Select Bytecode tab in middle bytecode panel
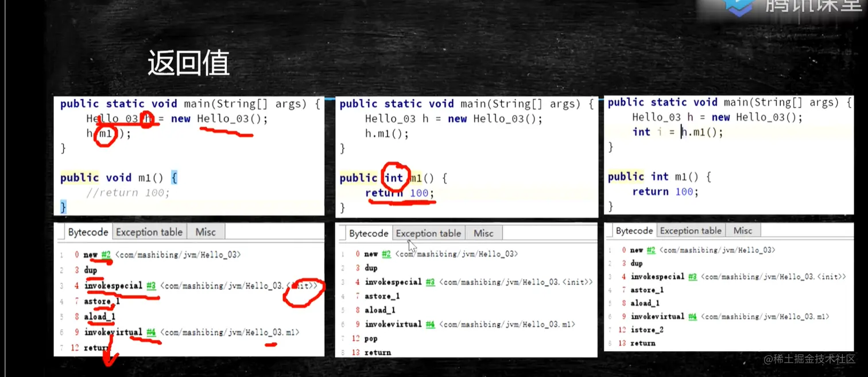Image resolution: width=868 pixels, height=377 pixels. (x=369, y=233)
